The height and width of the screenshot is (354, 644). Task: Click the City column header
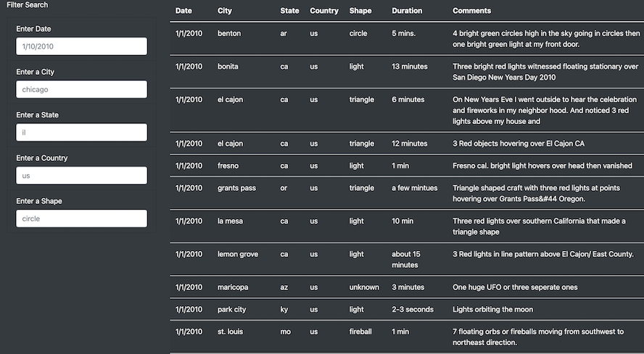pyautogui.click(x=225, y=11)
